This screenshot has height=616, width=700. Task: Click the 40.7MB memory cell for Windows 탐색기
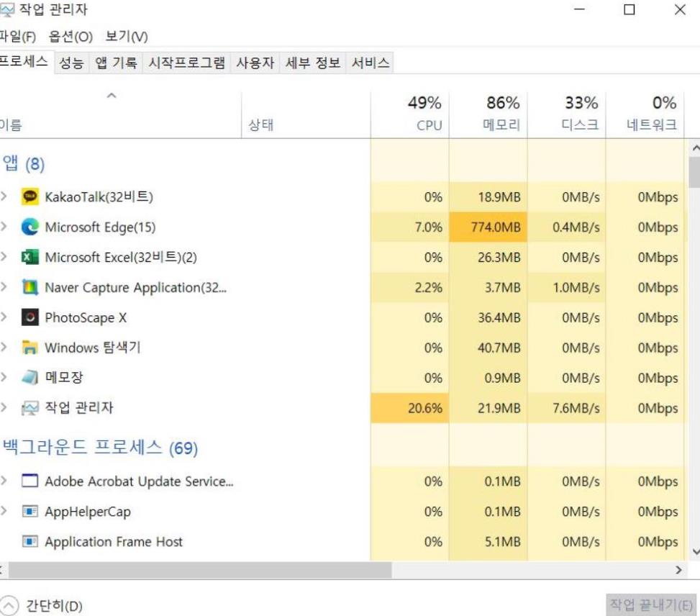(x=488, y=348)
